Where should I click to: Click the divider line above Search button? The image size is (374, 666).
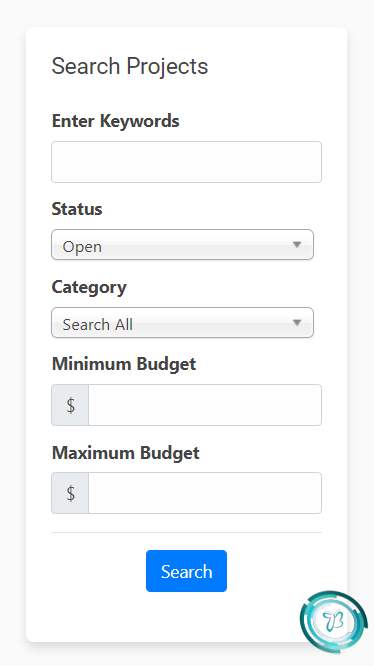pos(186,532)
